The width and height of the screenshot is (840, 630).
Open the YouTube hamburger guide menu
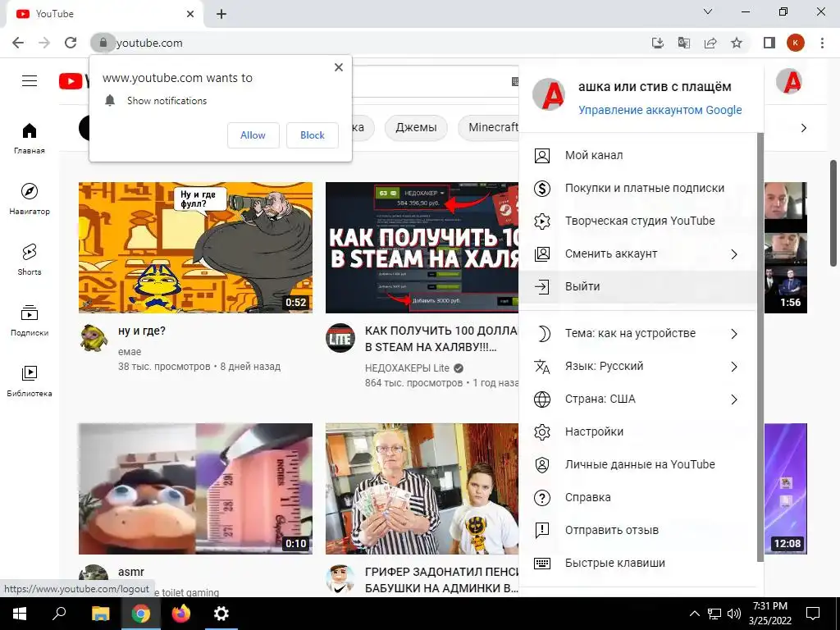coord(30,81)
